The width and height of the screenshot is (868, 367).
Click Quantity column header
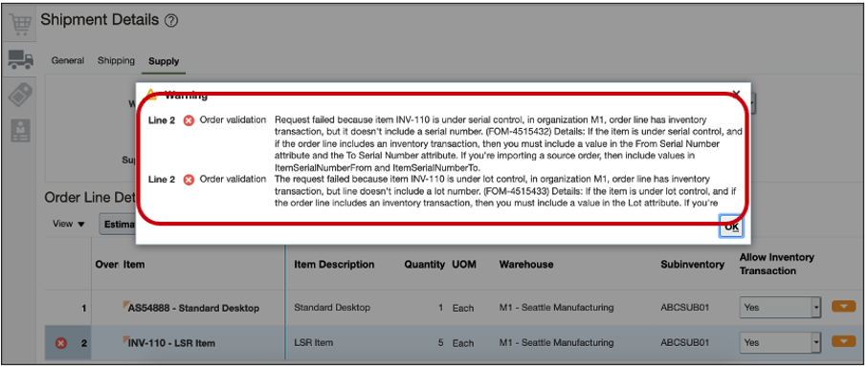(425, 265)
